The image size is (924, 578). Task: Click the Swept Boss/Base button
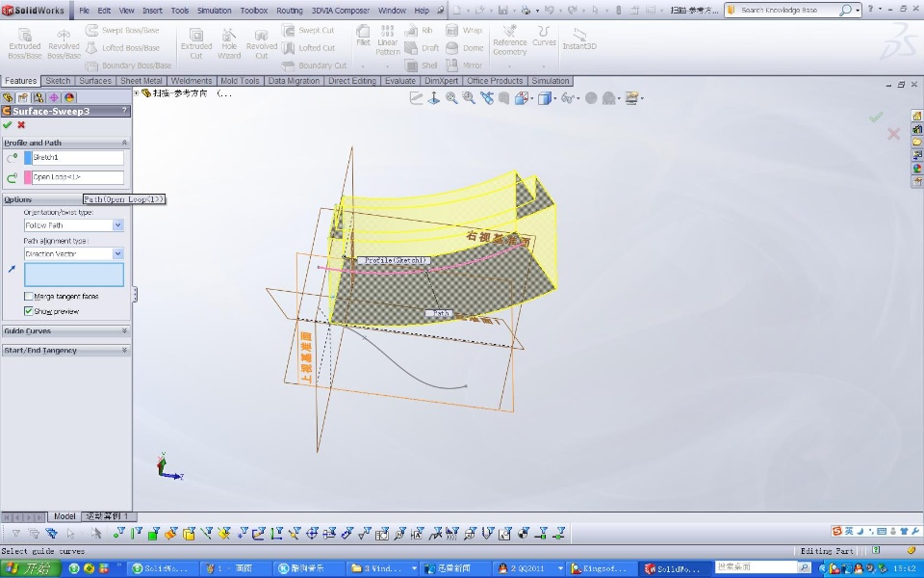click(x=122, y=30)
